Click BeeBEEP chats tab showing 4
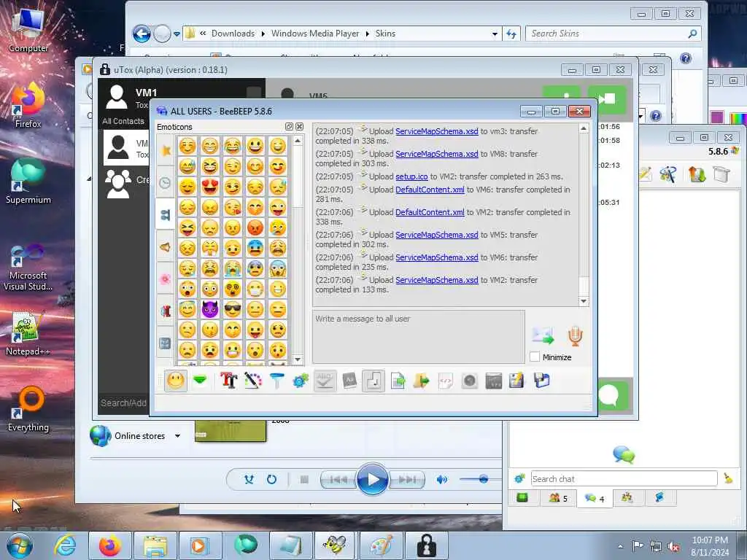 595,498
